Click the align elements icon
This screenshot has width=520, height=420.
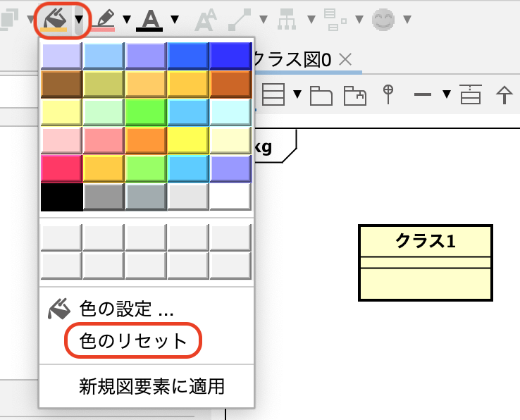[x=335, y=20]
